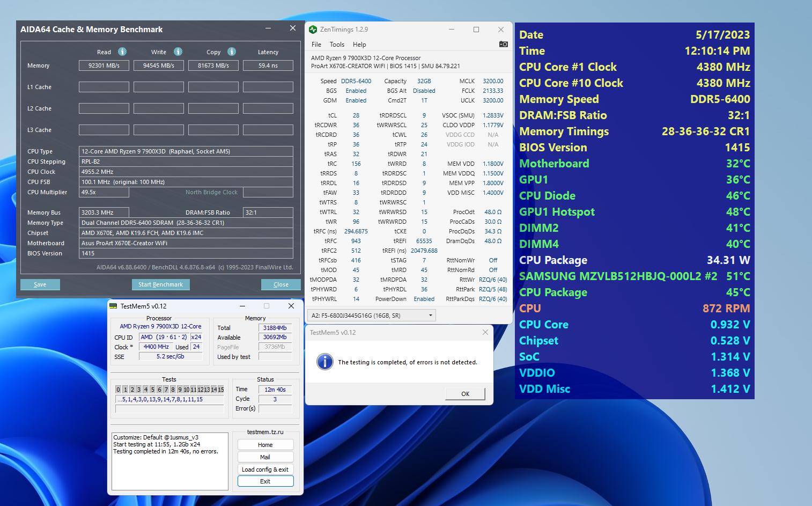
Task: Click the empty L1 Cache Read field
Action: coord(104,87)
